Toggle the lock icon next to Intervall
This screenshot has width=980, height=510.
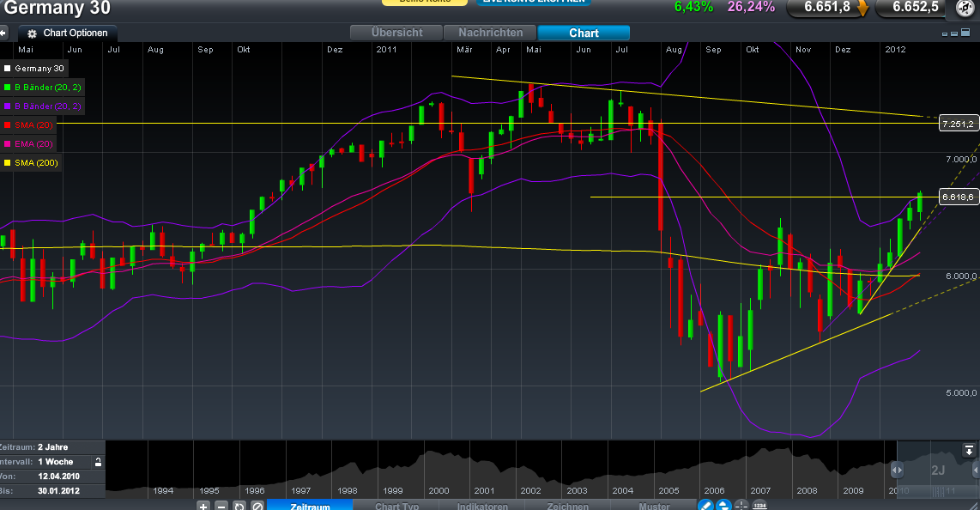(x=97, y=461)
